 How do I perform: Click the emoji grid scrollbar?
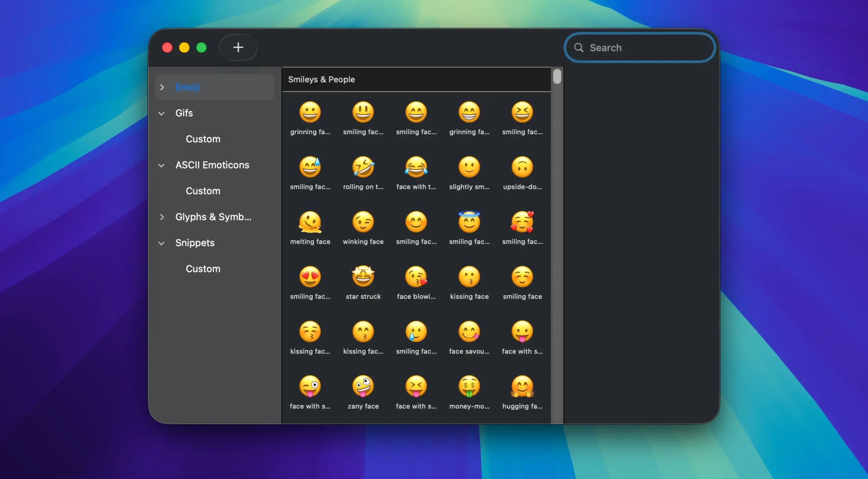tap(557, 77)
